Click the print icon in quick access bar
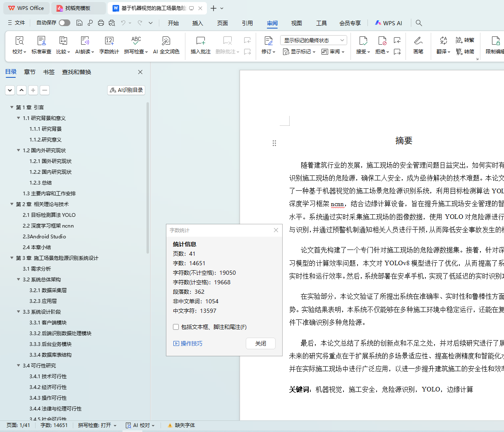Viewport: 504px width, 432px height. (x=101, y=23)
